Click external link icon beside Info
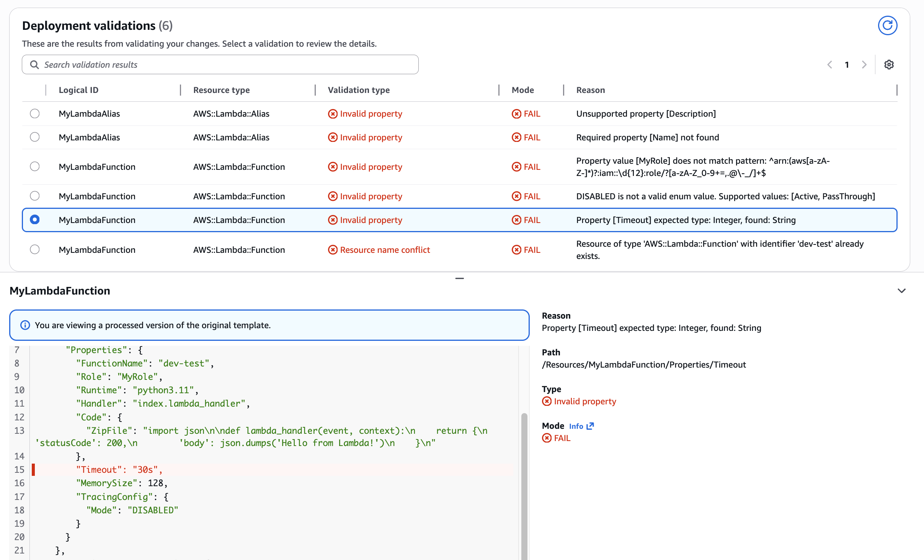The height and width of the screenshot is (560, 924). 590,426
